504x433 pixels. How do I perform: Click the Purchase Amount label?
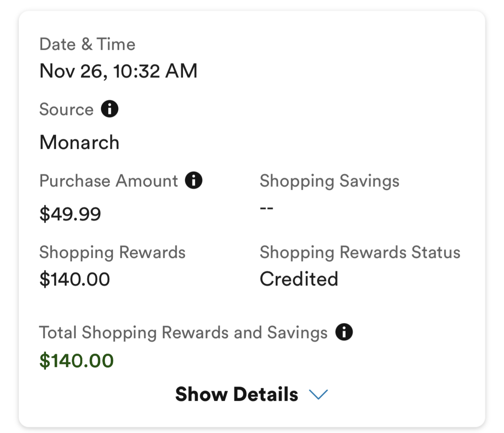pos(109,181)
